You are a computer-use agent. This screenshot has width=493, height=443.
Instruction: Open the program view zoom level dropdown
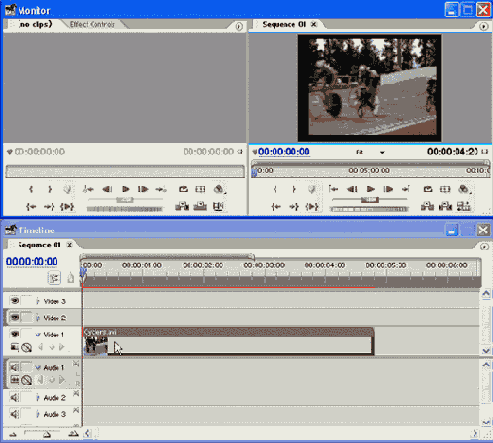[382, 152]
